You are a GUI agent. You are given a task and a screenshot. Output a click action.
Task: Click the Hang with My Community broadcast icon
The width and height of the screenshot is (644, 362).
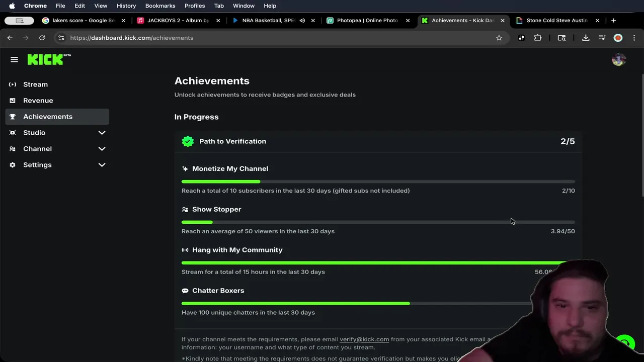185,250
